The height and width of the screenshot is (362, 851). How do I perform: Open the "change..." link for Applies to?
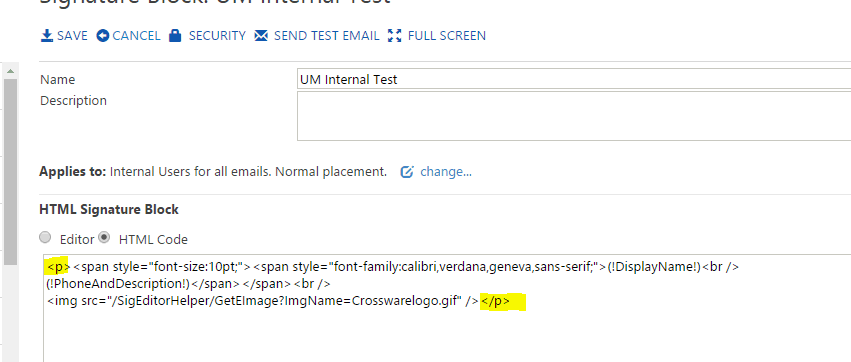tap(446, 172)
